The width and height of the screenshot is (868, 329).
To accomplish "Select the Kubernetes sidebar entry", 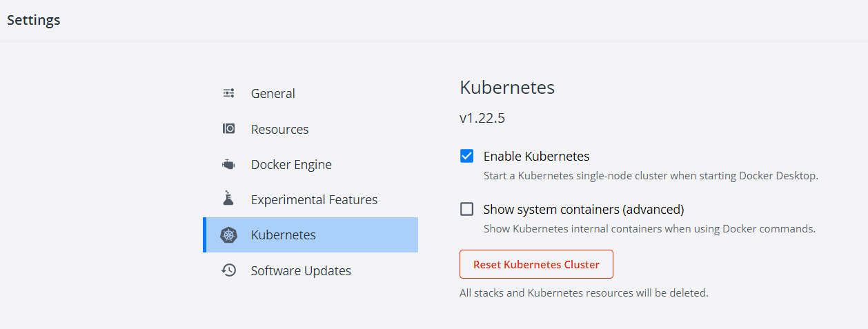I will coord(310,235).
